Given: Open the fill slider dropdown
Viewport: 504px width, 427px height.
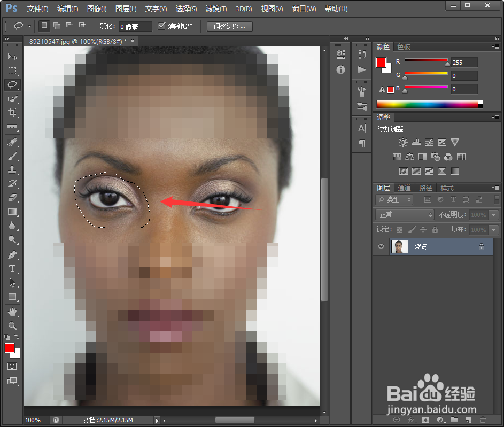Looking at the screenshot, I should (494, 229).
